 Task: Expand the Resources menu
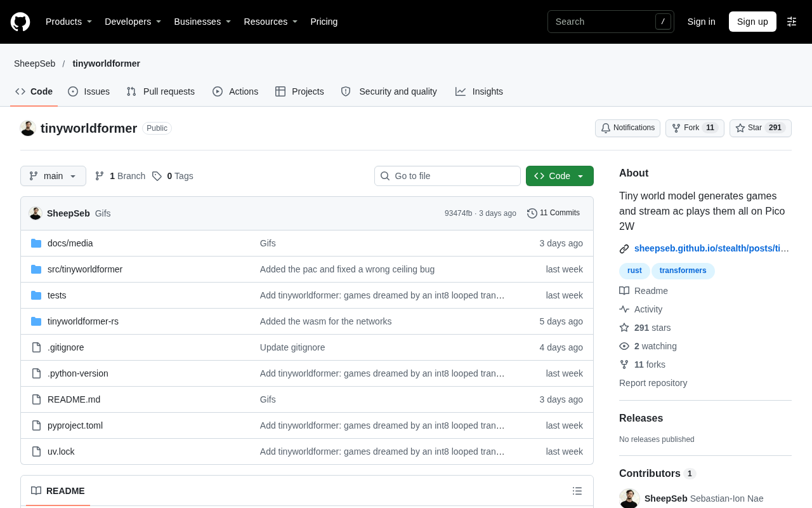coord(271,22)
